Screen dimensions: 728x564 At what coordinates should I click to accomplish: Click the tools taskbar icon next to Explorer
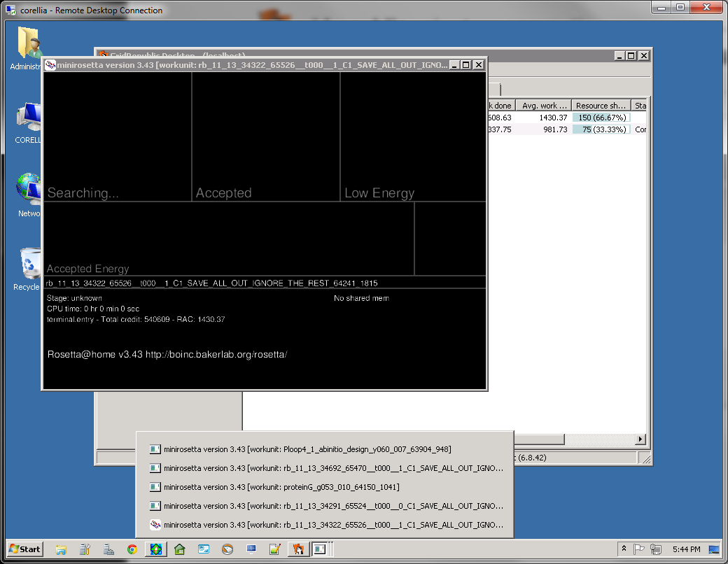pos(85,549)
